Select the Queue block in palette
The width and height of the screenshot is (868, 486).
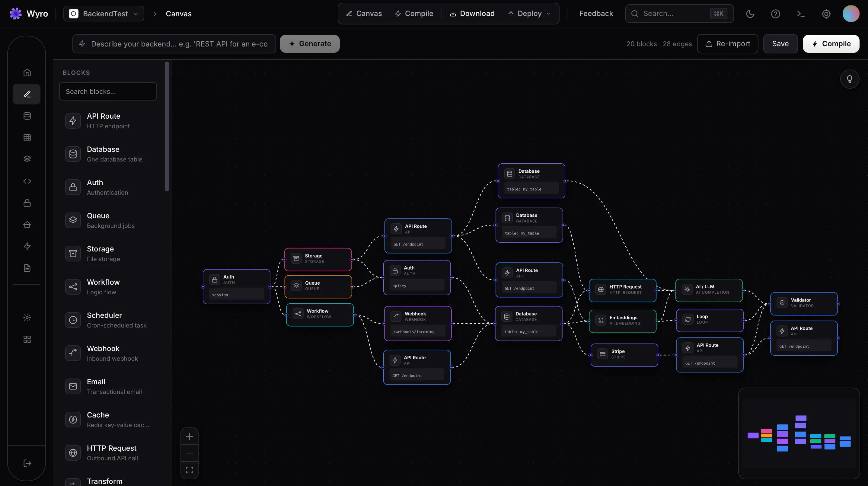(108, 220)
